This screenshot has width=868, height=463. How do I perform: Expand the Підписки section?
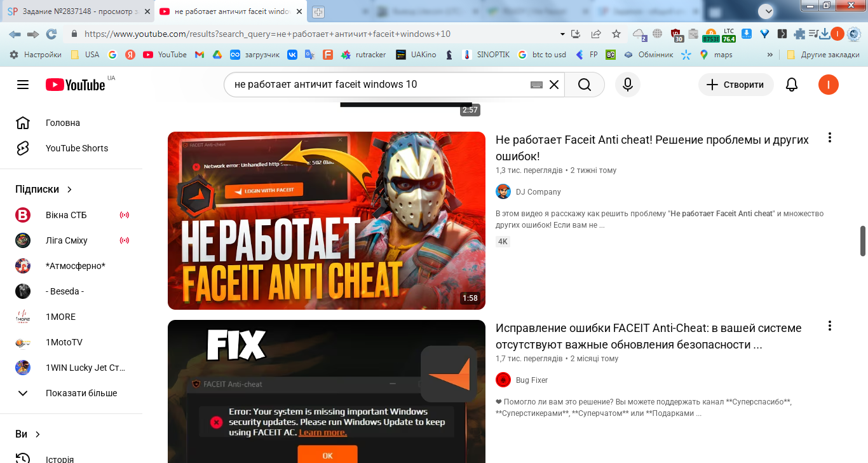[x=44, y=190]
